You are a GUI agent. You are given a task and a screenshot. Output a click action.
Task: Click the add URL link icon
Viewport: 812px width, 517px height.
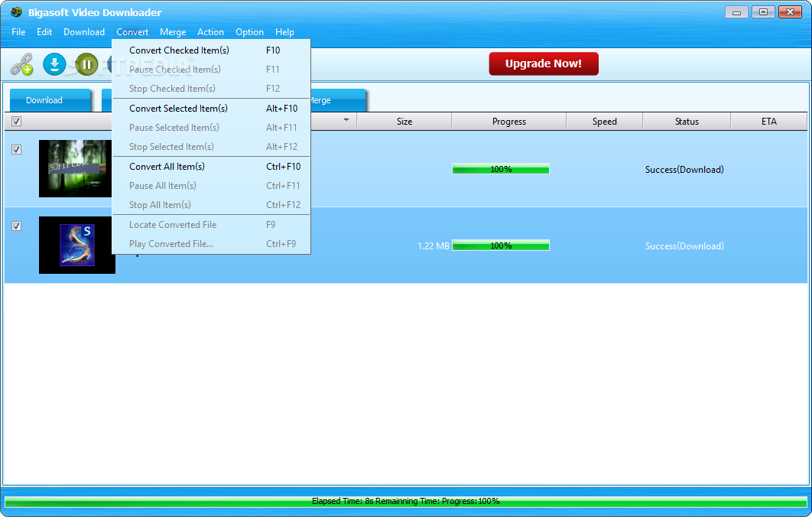pyautogui.click(x=21, y=65)
